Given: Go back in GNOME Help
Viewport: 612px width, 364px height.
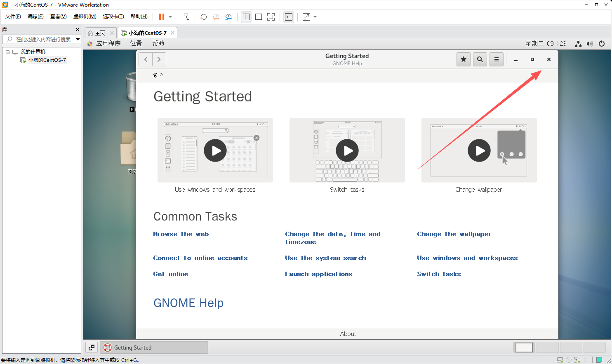Looking at the screenshot, I should (146, 59).
